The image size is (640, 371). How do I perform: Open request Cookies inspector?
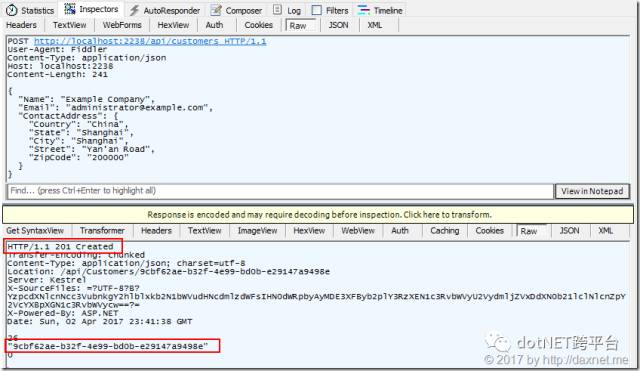258,25
